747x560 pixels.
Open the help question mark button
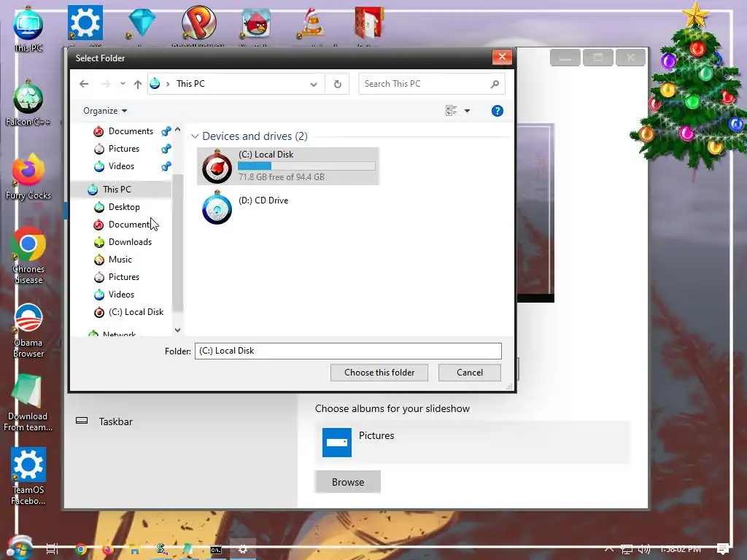click(497, 111)
